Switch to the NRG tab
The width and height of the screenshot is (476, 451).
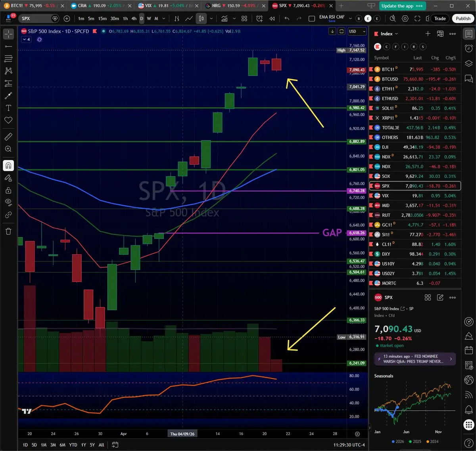pyautogui.click(x=235, y=6)
